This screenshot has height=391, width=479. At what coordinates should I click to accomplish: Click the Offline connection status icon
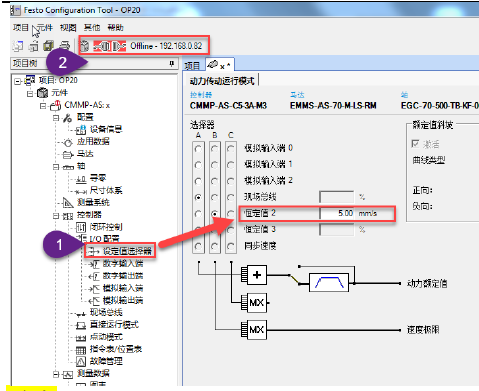coord(110,46)
